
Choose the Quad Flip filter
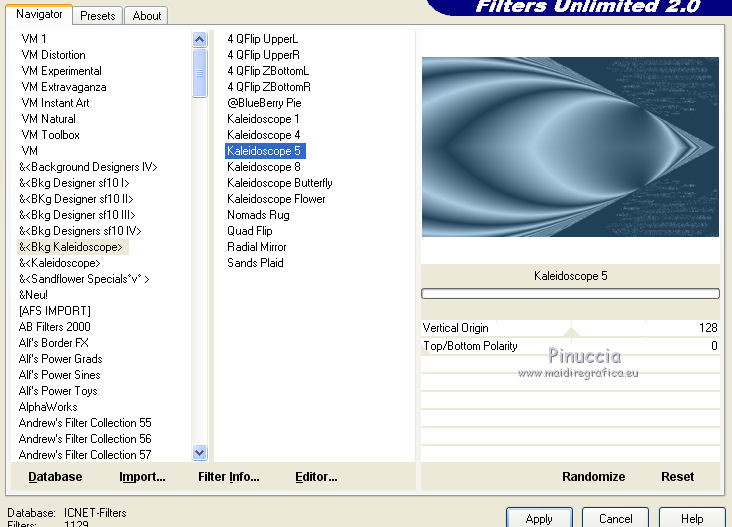click(x=250, y=231)
